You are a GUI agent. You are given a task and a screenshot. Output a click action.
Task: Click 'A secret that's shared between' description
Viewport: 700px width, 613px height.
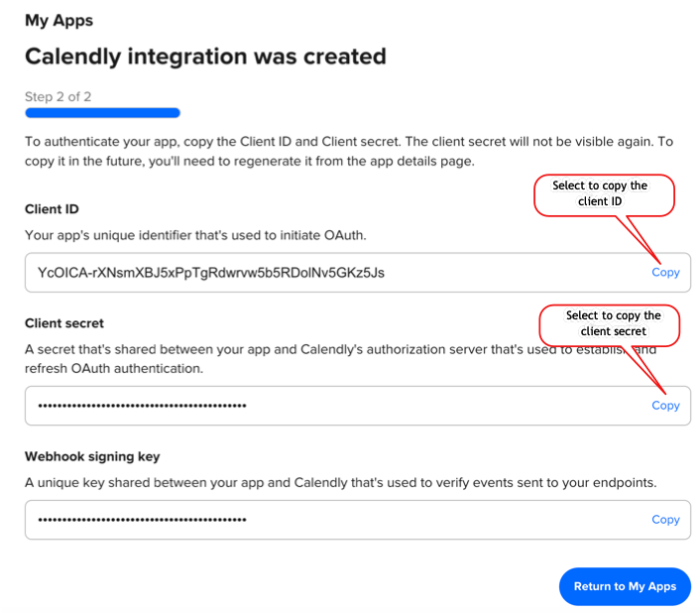pos(341,358)
